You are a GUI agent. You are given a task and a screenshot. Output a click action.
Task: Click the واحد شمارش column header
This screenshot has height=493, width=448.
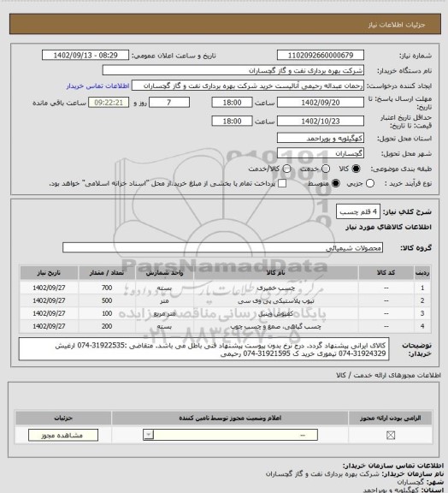click(164, 272)
